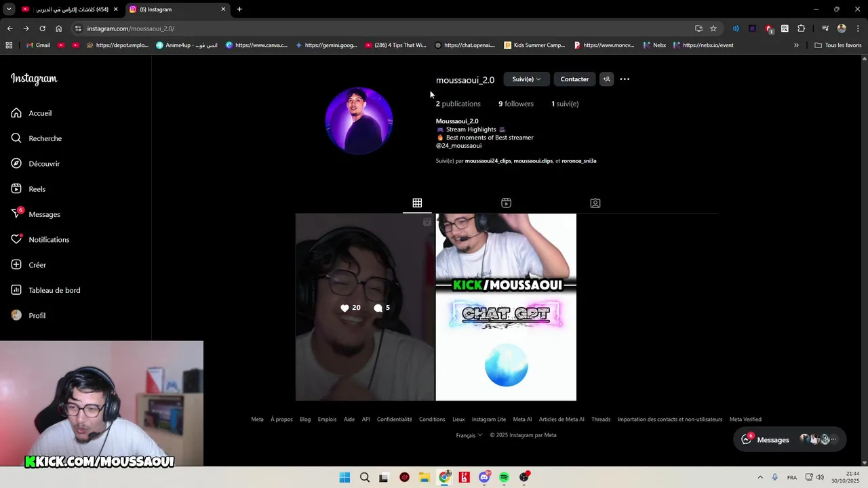Open Reels from the sidebar

pyautogui.click(x=28, y=189)
